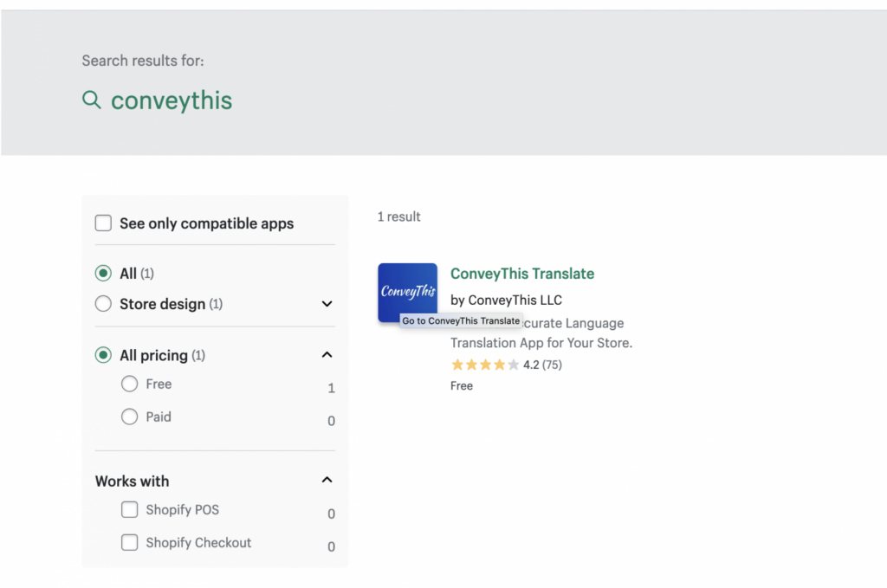
Task: Open the ConveyThis Translate title link
Action: [521, 274]
